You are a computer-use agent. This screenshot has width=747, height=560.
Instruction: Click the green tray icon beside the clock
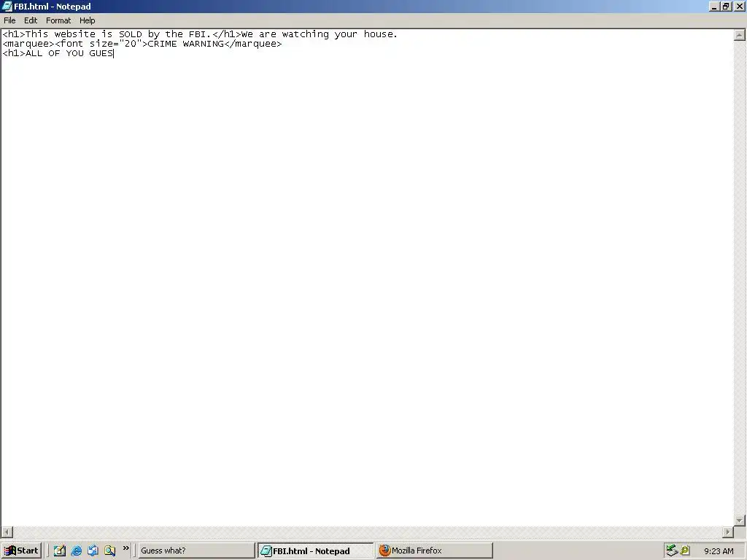pos(685,551)
